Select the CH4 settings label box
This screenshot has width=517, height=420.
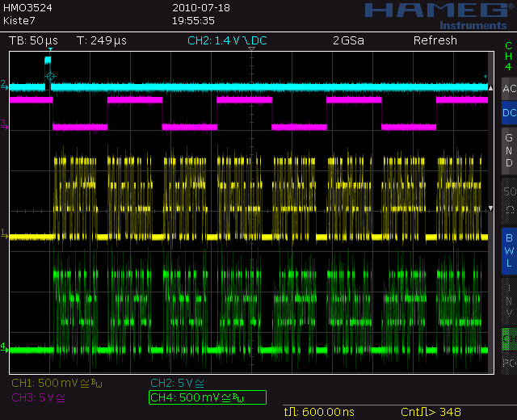click(208, 397)
